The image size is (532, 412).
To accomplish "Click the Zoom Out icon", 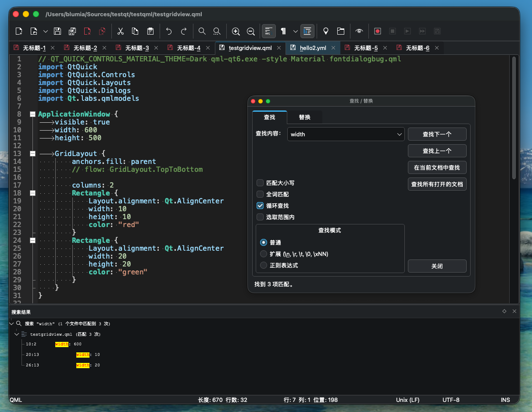I will pyautogui.click(x=251, y=31).
